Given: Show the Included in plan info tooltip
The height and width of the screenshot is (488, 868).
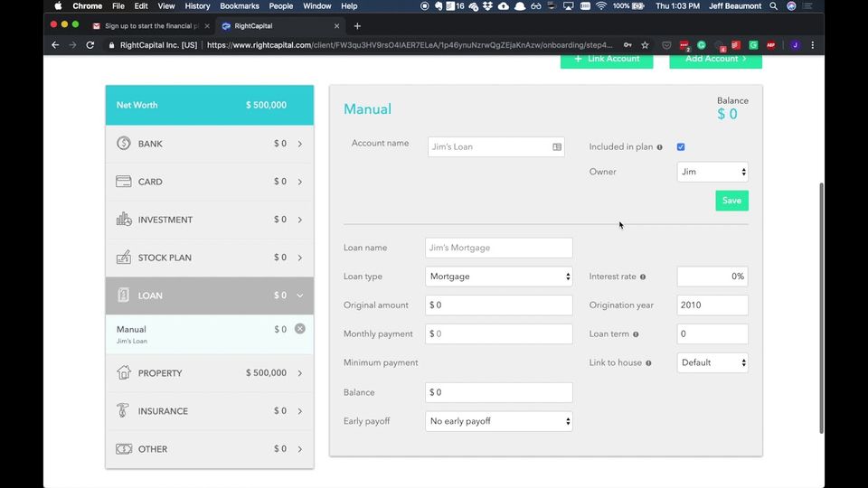Looking at the screenshot, I should 659,147.
